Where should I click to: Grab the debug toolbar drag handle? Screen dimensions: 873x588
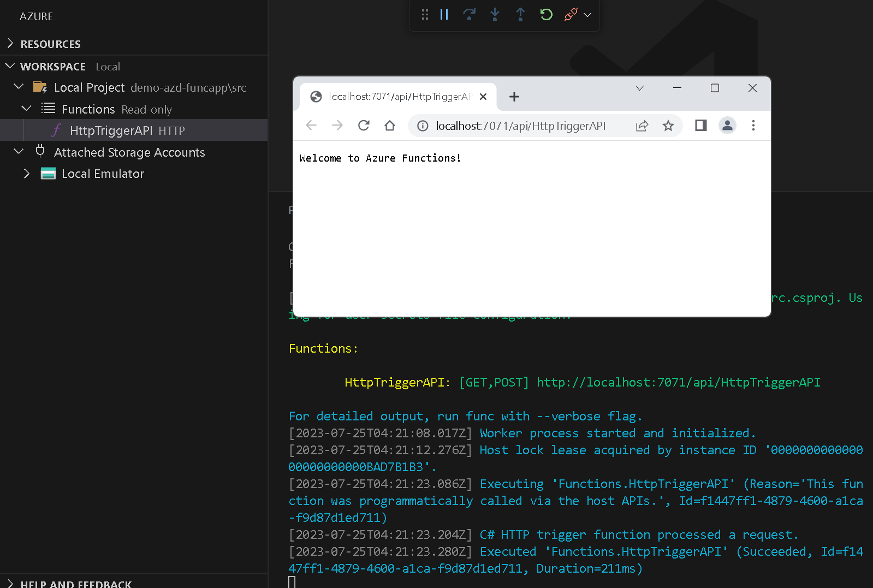tap(425, 15)
